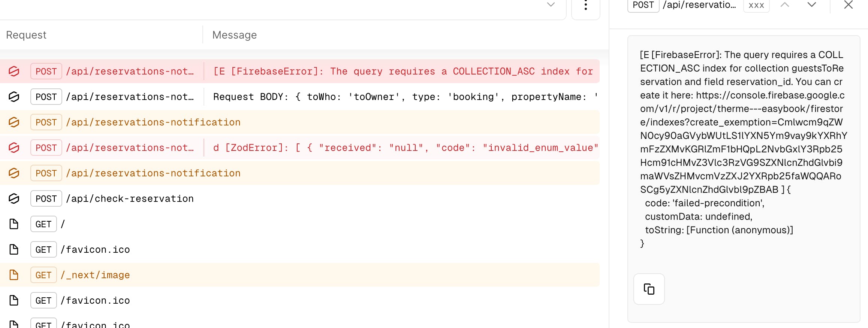This screenshot has width=868, height=328.
Task: Click the function icon on the reservations-notification row above check-reservation
Action: [14, 173]
